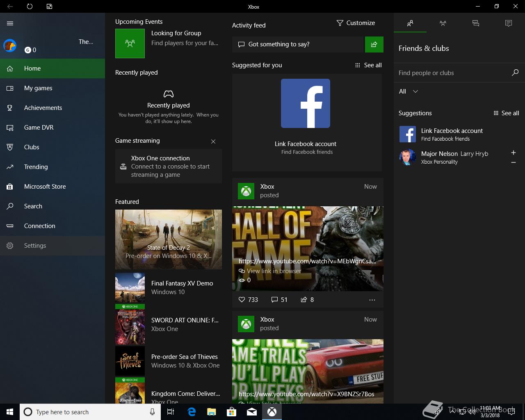Click See all in Suggested for you
The width and height of the screenshot is (525, 420).
click(x=368, y=65)
